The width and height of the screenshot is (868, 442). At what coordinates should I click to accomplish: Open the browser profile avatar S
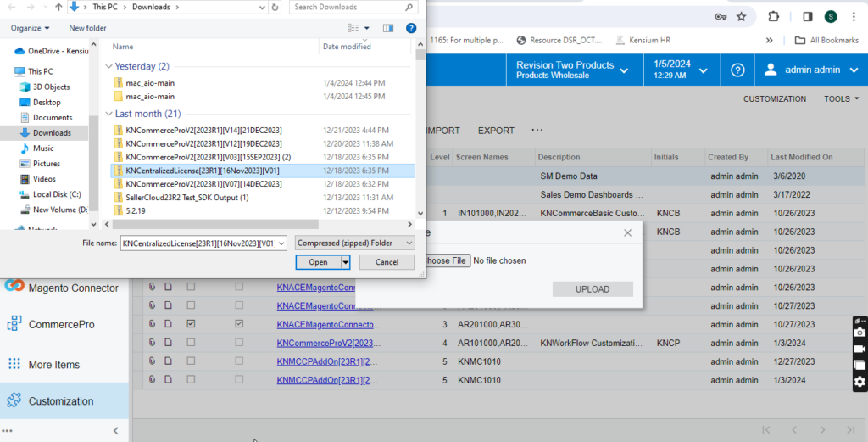831,17
